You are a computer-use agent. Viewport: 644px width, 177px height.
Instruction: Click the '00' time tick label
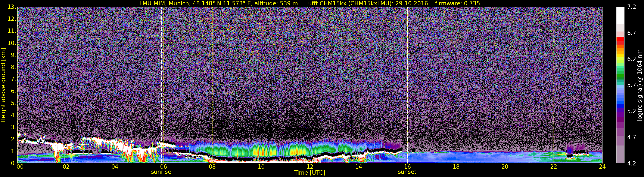click(20, 167)
